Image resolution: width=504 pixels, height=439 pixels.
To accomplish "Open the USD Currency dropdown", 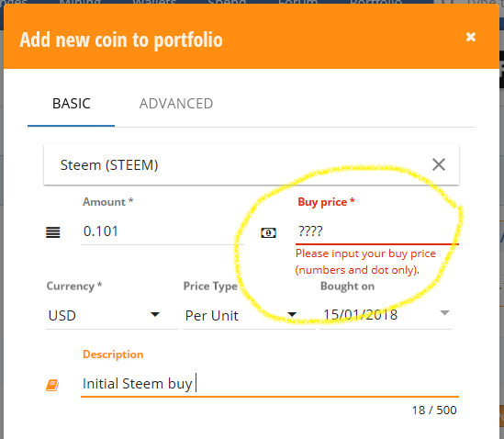I will (112, 315).
